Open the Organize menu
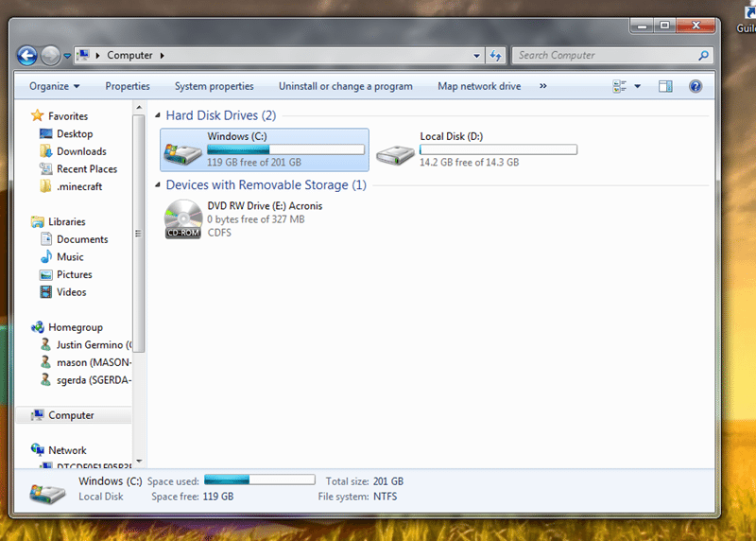756x541 pixels. 55,86
